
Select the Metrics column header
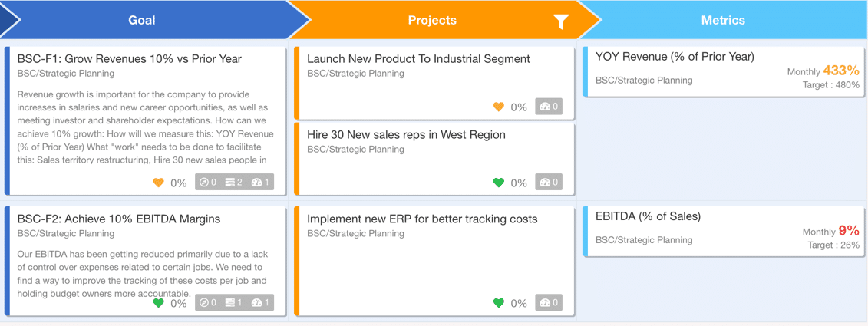click(723, 21)
